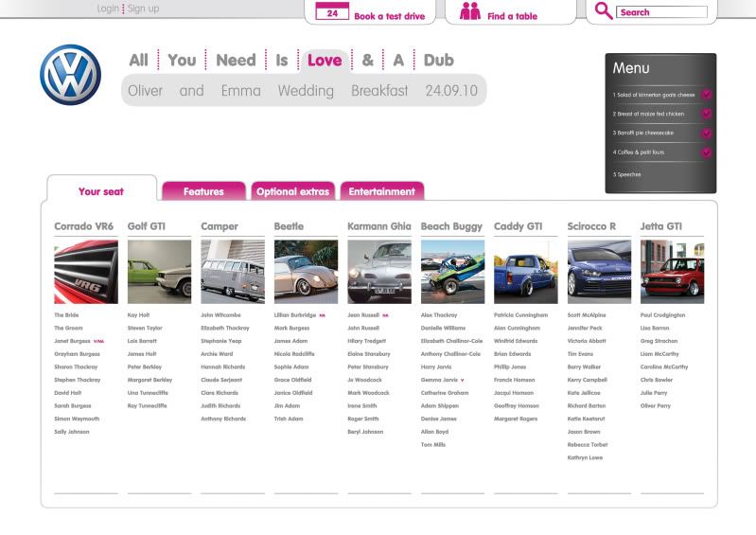Click guest name Tom Mills
The width and height of the screenshot is (756, 535).
[x=433, y=445]
